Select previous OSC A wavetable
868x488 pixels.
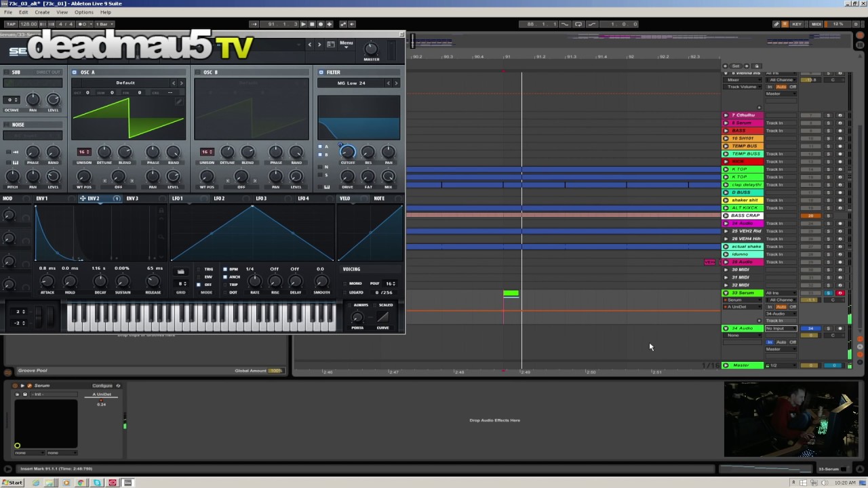(x=174, y=83)
